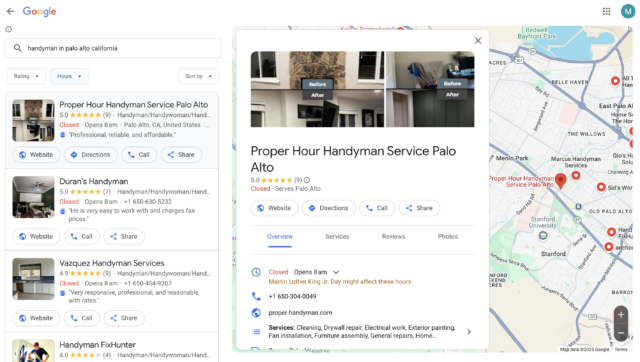Image resolution: width=640 pixels, height=362 pixels.
Task: Open proper-handyman.com website link
Action: point(300,313)
